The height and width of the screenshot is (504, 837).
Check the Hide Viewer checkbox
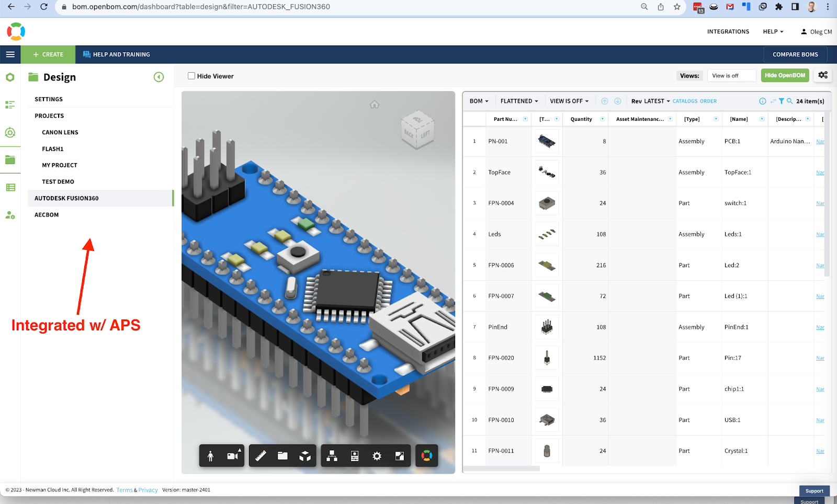click(x=191, y=76)
